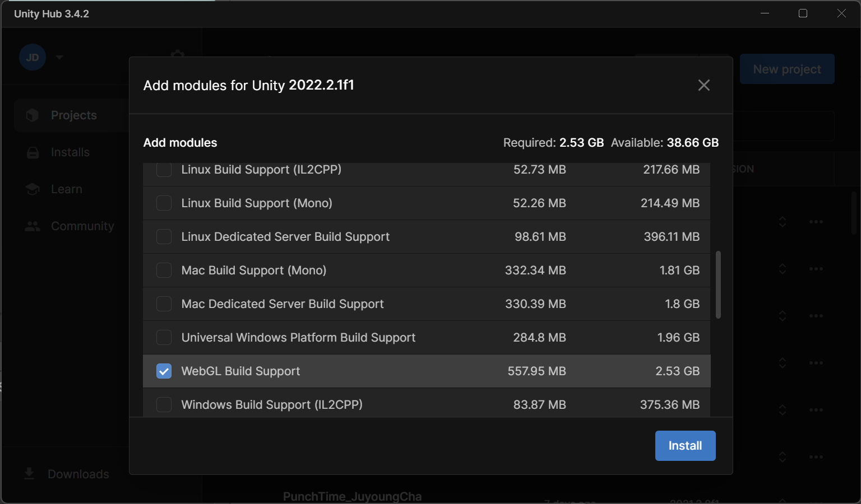Uncheck WebGL Build Support checkbox

[x=164, y=371]
